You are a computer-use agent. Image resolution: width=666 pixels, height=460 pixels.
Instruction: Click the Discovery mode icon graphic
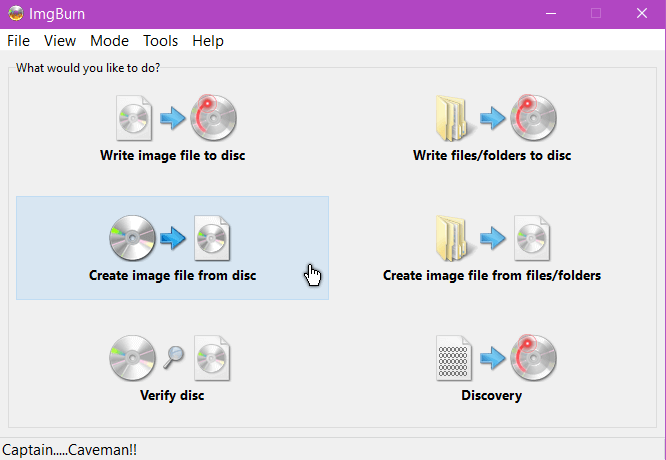pyautogui.click(x=496, y=358)
